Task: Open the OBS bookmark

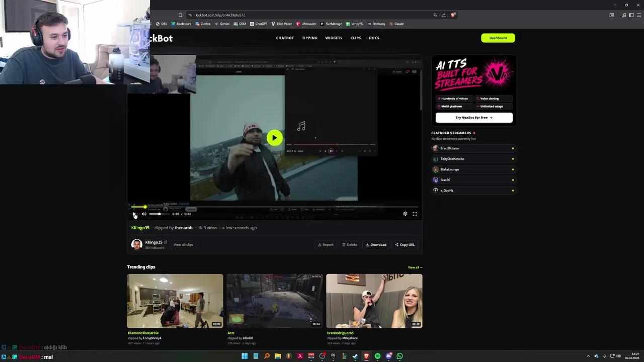Action: pyautogui.click(x=162, y=24)
